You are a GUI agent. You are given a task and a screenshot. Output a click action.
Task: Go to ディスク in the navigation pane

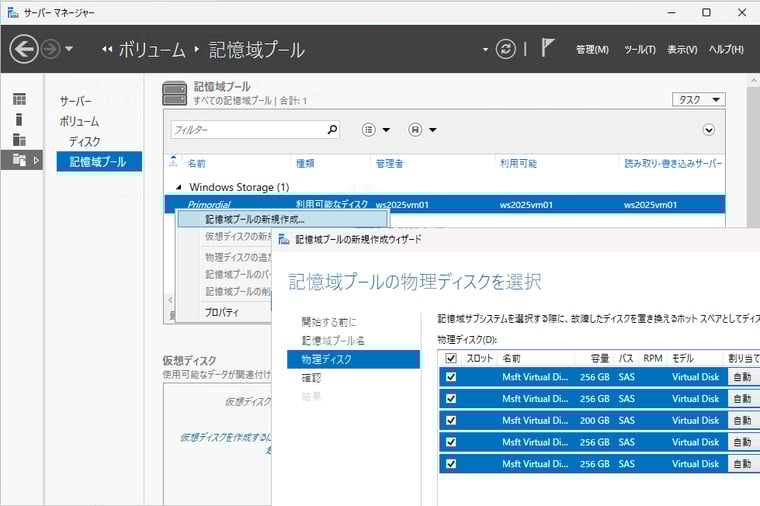click(84, 141)
